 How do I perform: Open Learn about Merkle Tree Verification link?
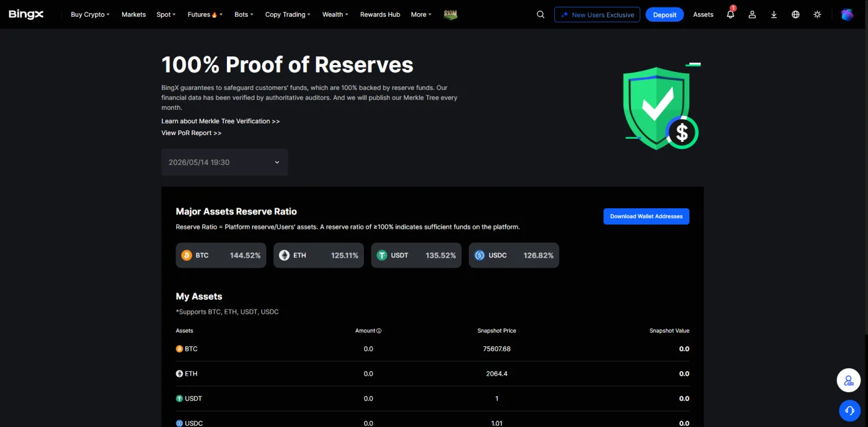(x=221, y=121)
